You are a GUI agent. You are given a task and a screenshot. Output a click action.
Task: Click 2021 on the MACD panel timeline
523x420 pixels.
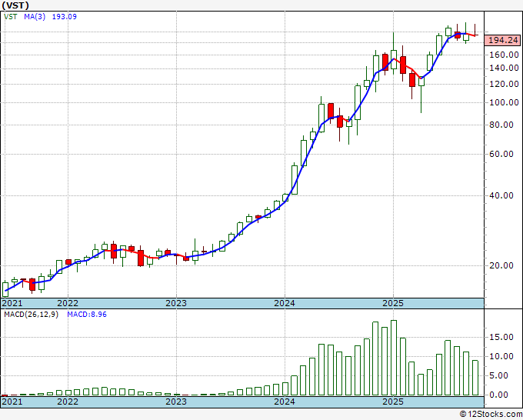click(12, 402)
